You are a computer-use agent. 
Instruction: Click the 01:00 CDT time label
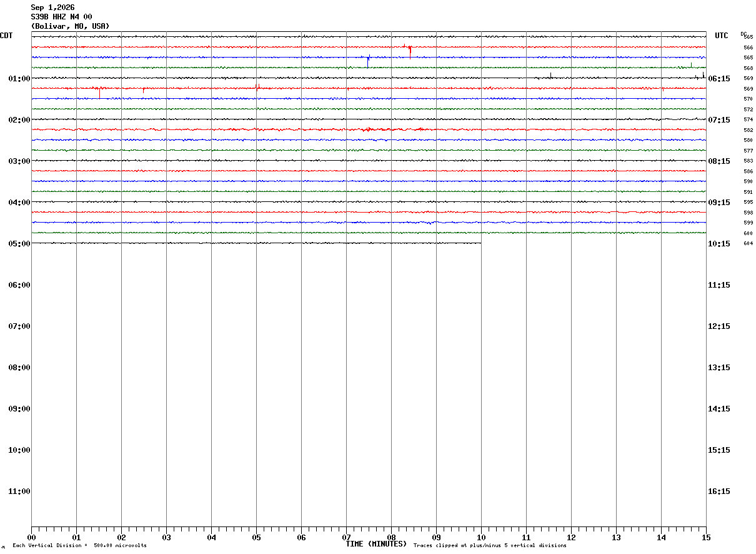tap(19, 79)
